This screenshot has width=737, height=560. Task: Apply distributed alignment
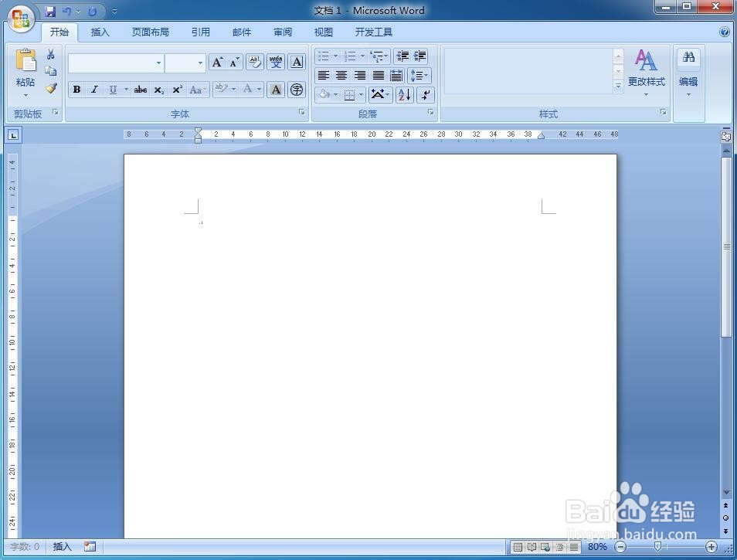pyautogui.click(x=397, y=75)
